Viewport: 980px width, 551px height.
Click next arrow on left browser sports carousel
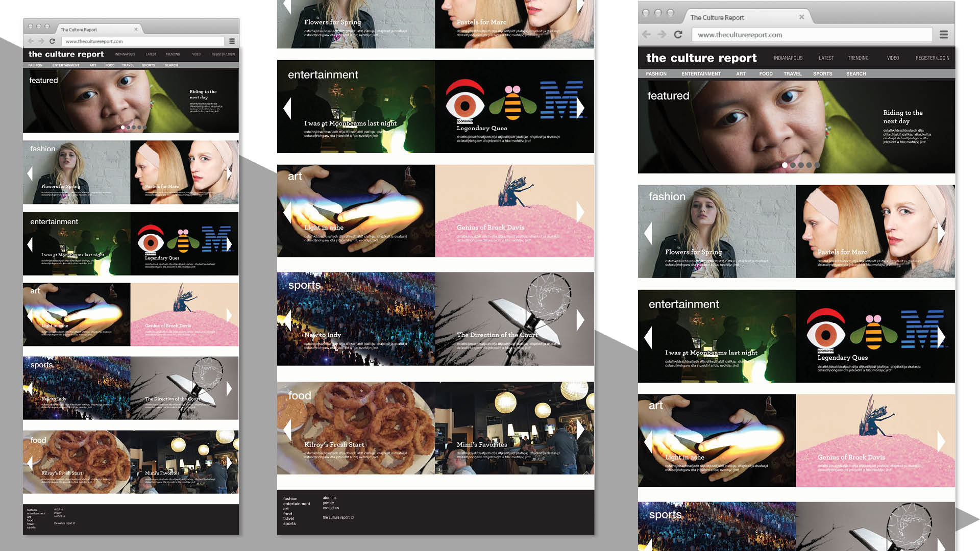pyautogui.click(x=229, y=388)
